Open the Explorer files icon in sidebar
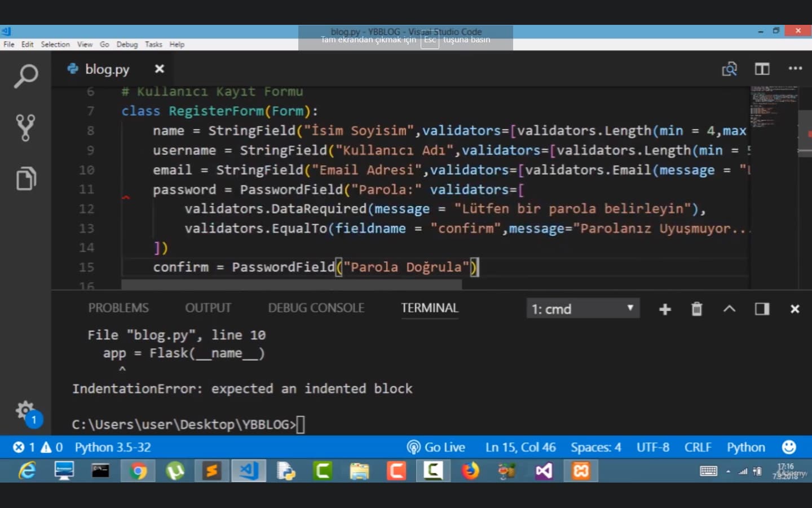This screenshot has height=508, width=812. click(26, 178)
